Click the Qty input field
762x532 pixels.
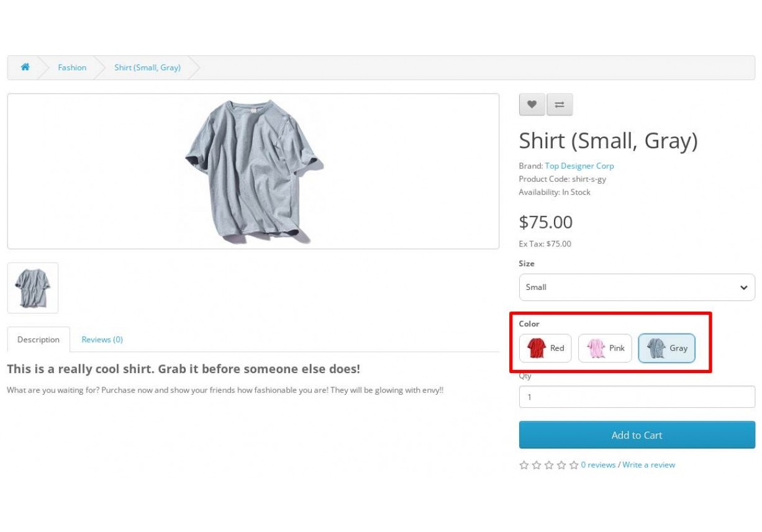pyautogui.click(x=637, y=397)
